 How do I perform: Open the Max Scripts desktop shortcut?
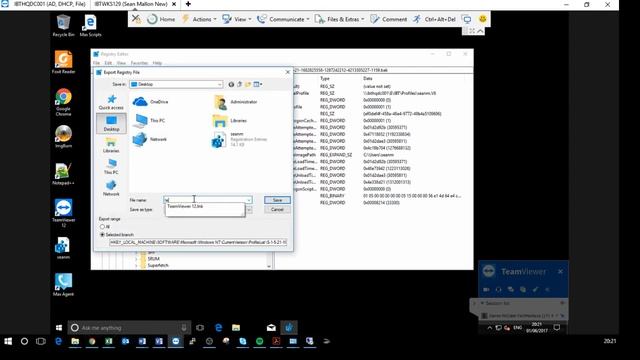(x=90, y=25)
